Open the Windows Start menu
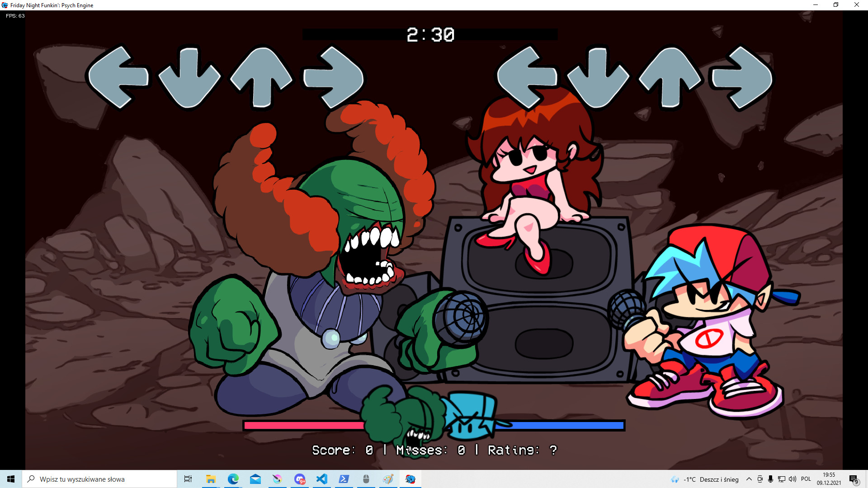The height and width of the screenshot is (488, 868). (x=11, y=479)
